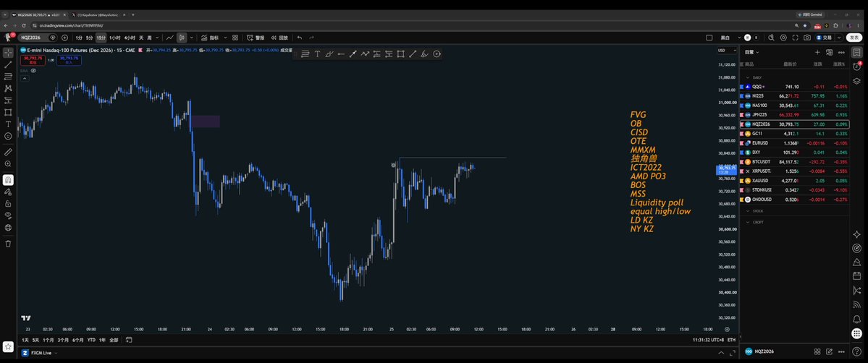This screenshot has width=868, height=363.
Task: Click the 发表 publish button
Action: [855, 38]
